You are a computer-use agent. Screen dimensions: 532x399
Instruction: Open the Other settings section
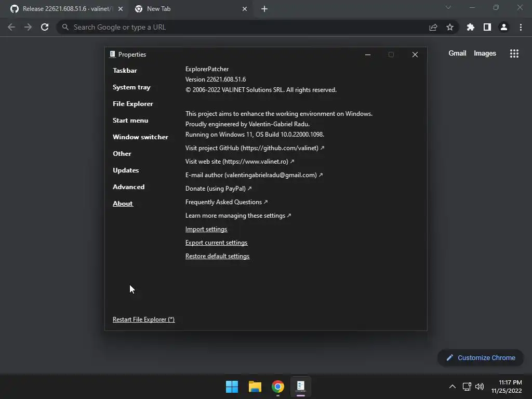tap(122, 154)
